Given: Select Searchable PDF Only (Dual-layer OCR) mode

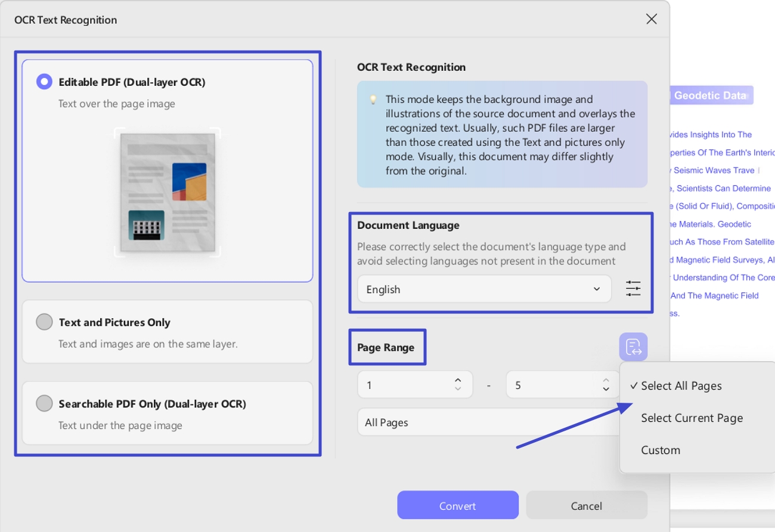Looking at the screenshot, I should pyautogui.click(x=44, y=403).
